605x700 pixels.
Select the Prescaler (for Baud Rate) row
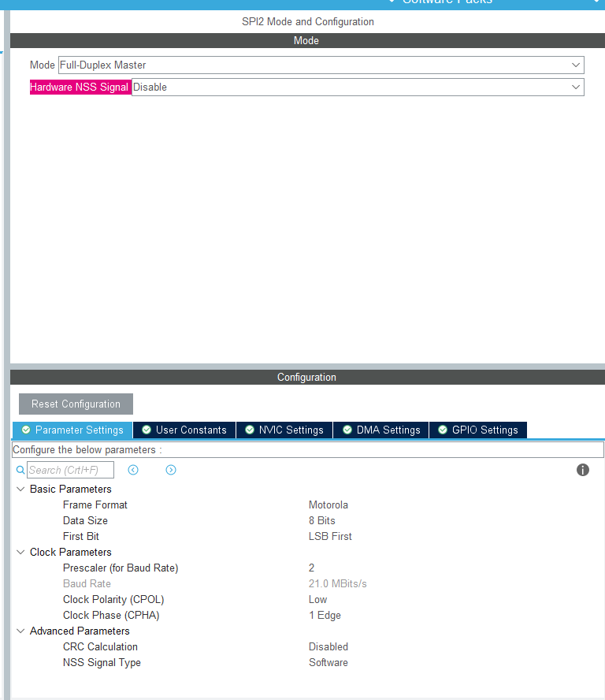click(308, 568)
